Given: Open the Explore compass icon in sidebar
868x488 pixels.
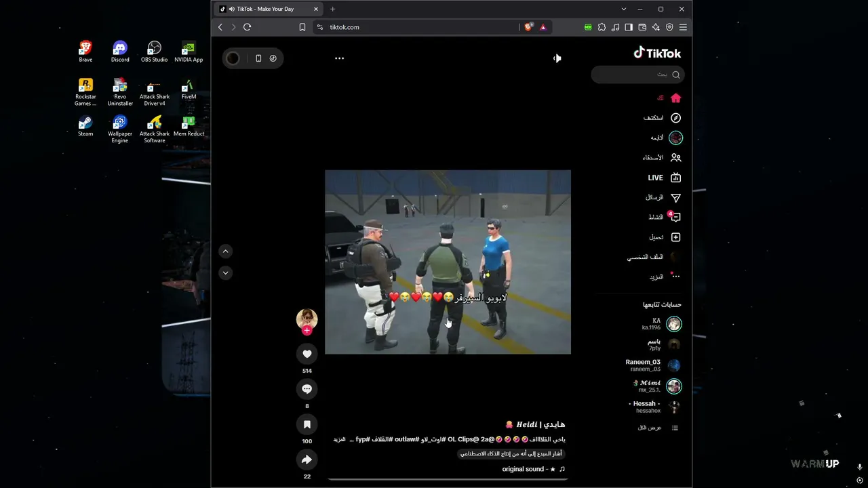Looking at the screenshot, I should coord(675,118).
